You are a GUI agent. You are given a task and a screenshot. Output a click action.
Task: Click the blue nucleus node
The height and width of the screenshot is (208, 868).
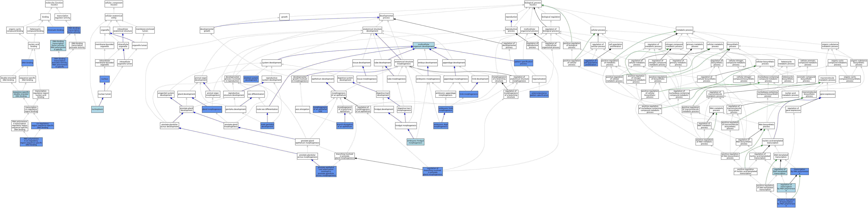(x=105, y=79)
